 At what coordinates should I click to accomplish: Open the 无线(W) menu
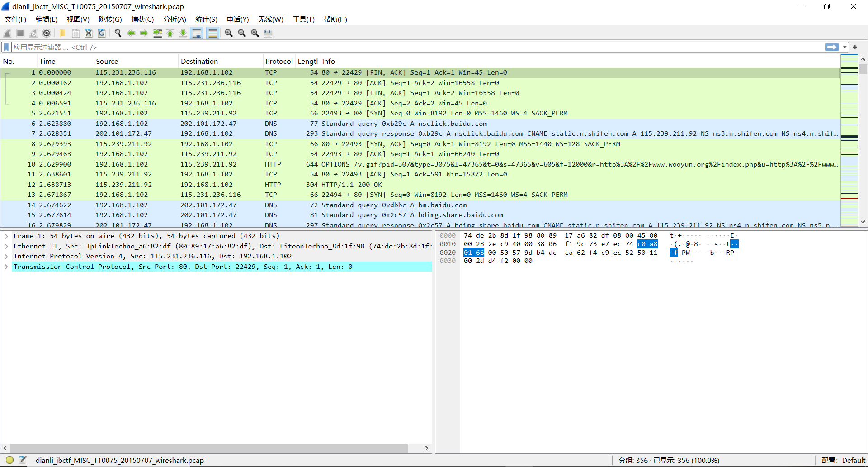point(271,19)
